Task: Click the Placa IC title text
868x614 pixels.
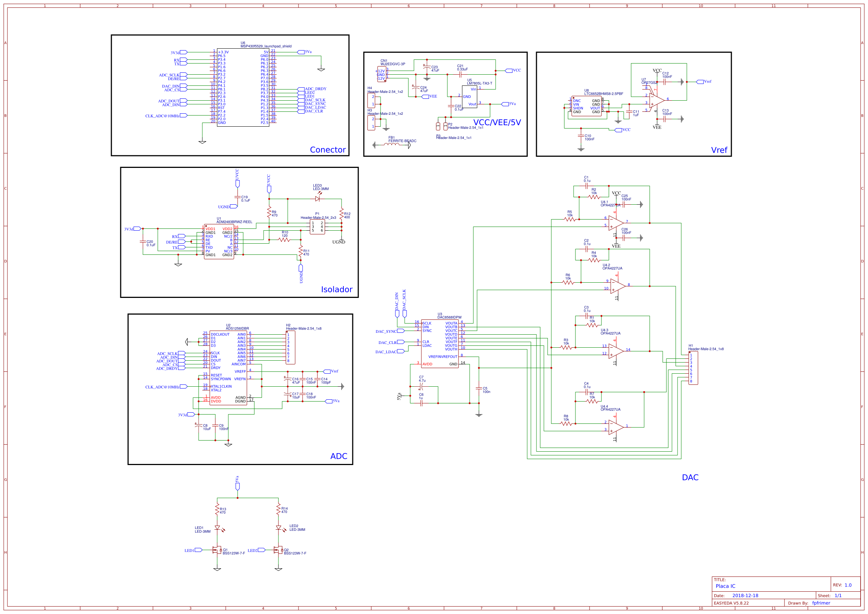Action: pyautogui.click(x=725, y=586)
